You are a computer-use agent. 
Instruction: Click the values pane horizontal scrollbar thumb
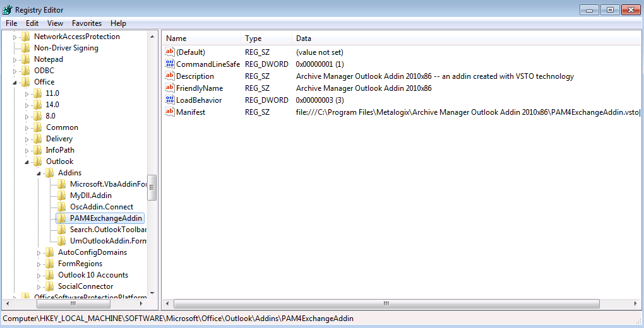(386, 304)
